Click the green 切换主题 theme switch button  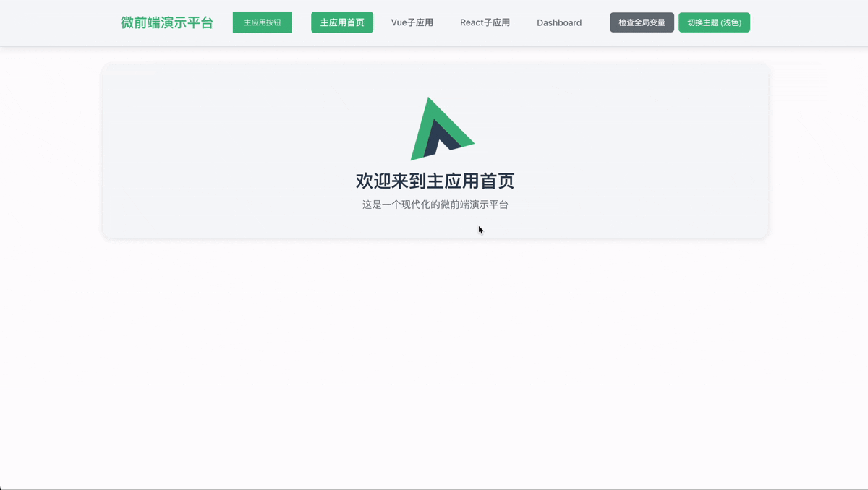click(714, 22)
